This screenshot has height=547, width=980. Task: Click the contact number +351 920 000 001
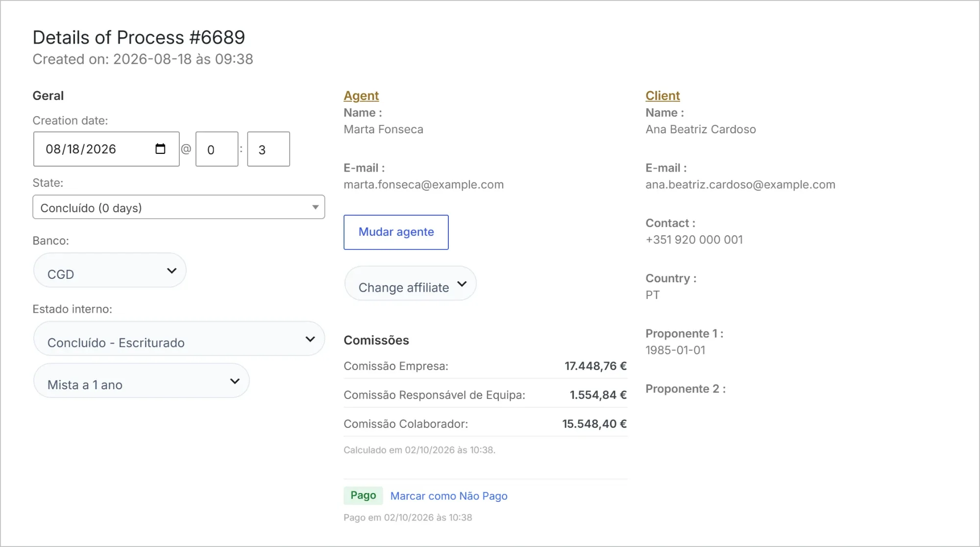click(694, 240)
